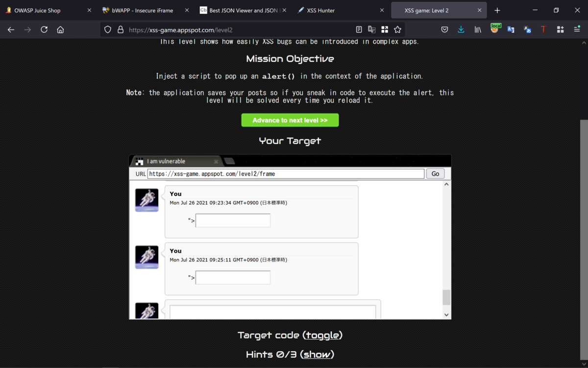Click astronaut avatar of 09:23:34 post
The height and width of the screenshot is (368, 588).
pyautogui.click(x=147, y=200)
